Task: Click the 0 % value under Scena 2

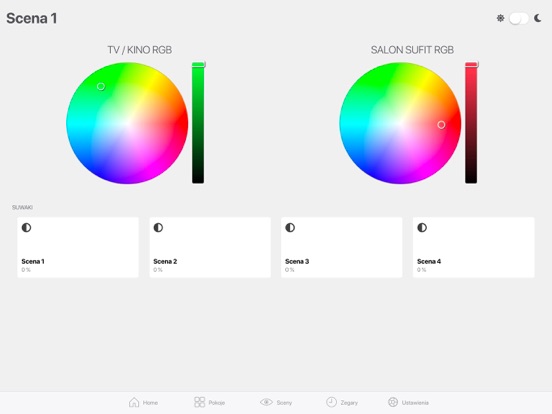Action: coord(158,270)
